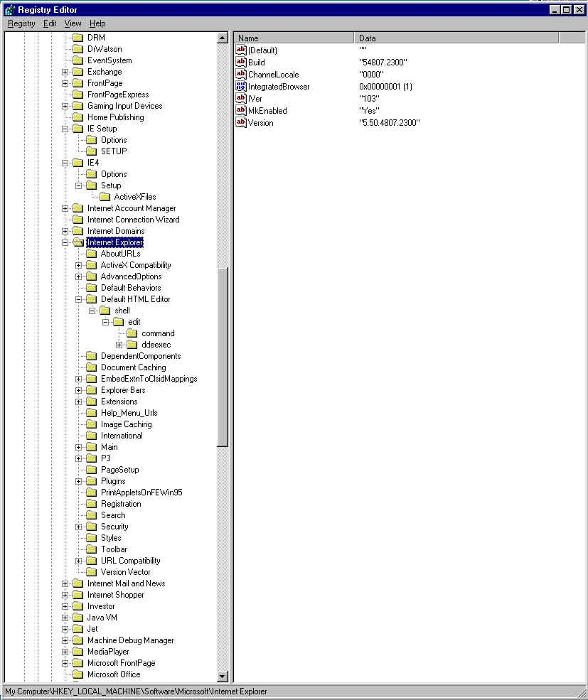
Task: Click the string icon beside Build value
Action: (x=241, y=62)
